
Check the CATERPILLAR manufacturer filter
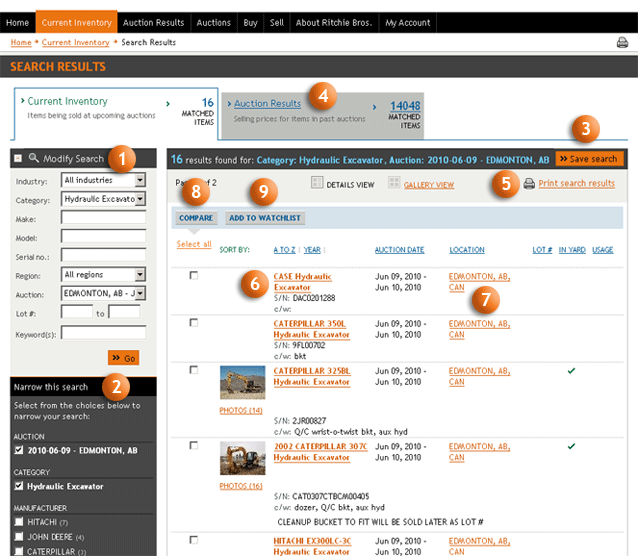[x=19, y=552]
